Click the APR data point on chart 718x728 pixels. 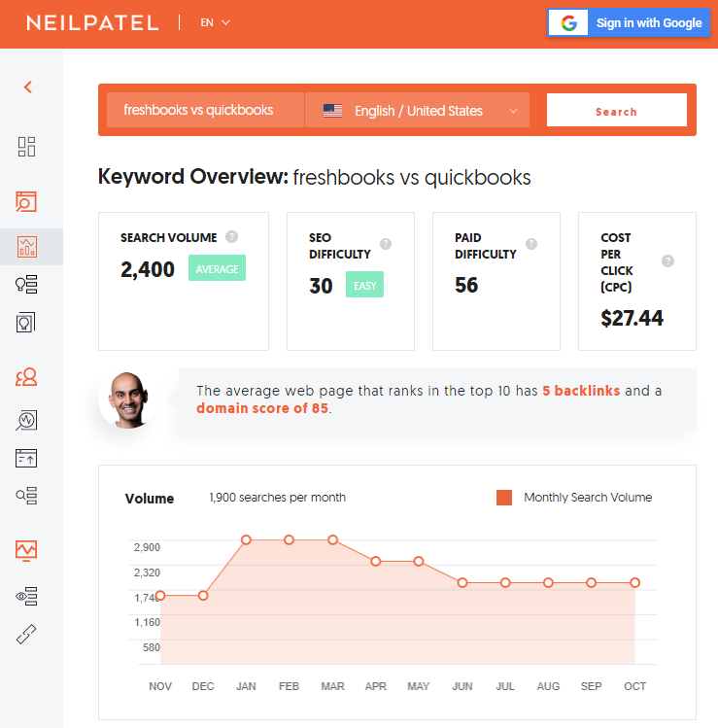pyautogui.click(x=376, y=562)
